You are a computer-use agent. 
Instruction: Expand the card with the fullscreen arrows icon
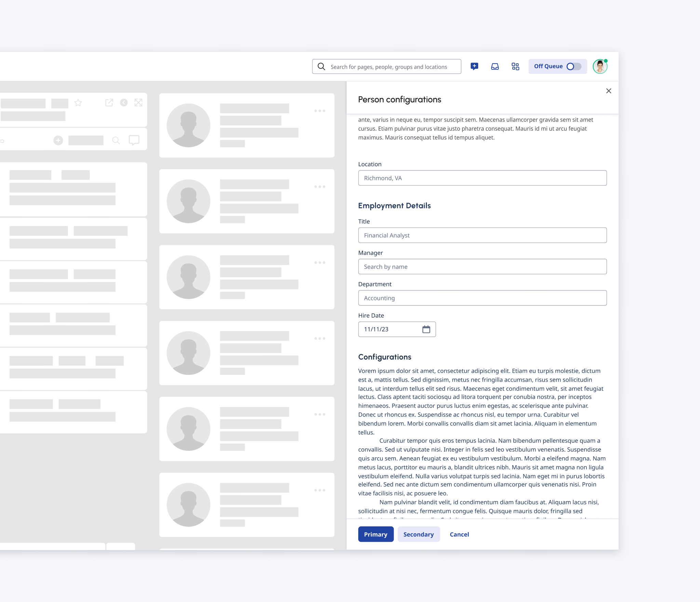click(138, 102)
